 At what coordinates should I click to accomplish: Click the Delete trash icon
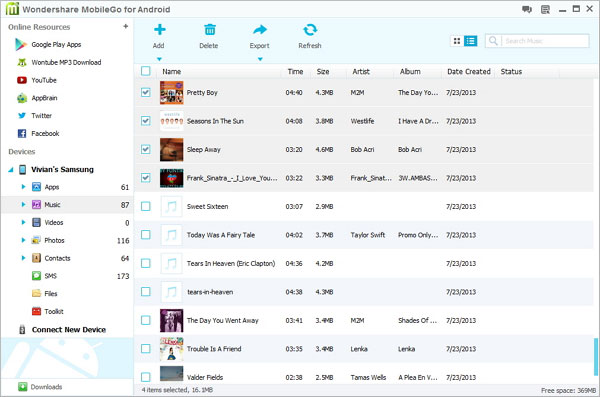[209, 29]
